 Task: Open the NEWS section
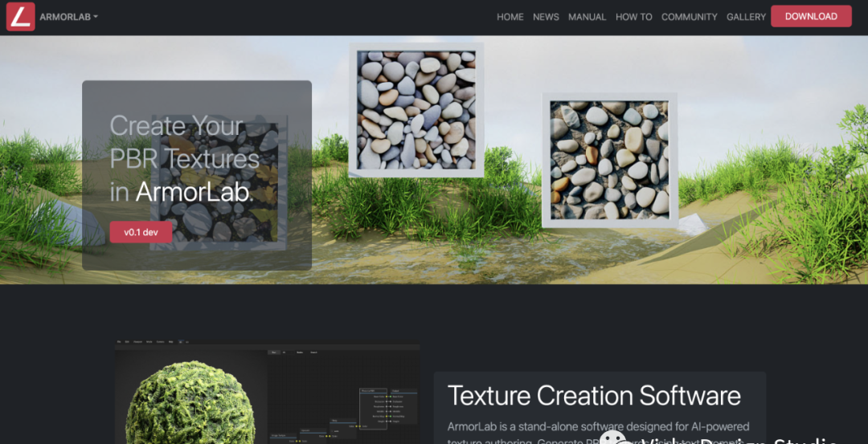coord(546,17)
